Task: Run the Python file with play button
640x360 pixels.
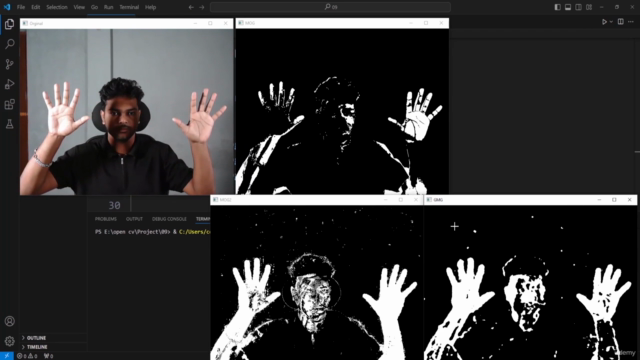Action: tap(604, 22)
